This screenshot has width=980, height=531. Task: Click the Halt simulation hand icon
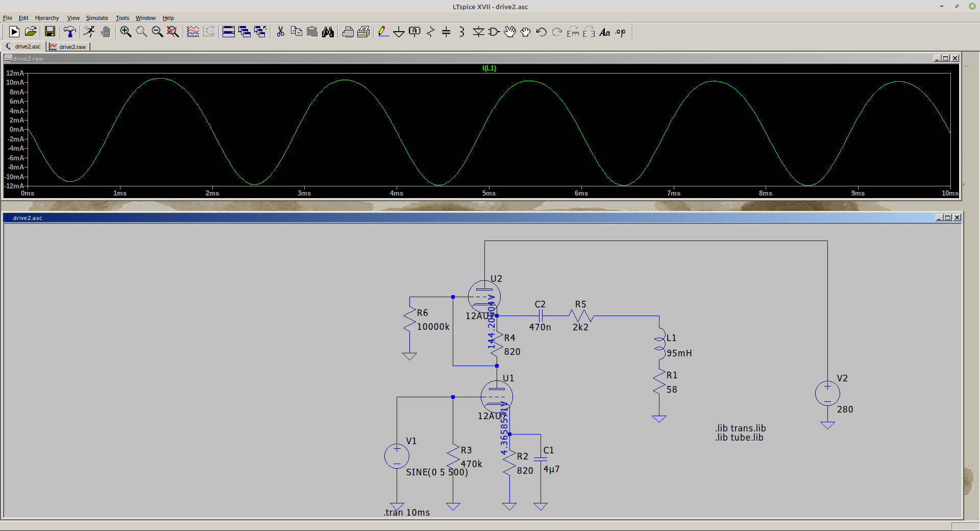[106, 32]
